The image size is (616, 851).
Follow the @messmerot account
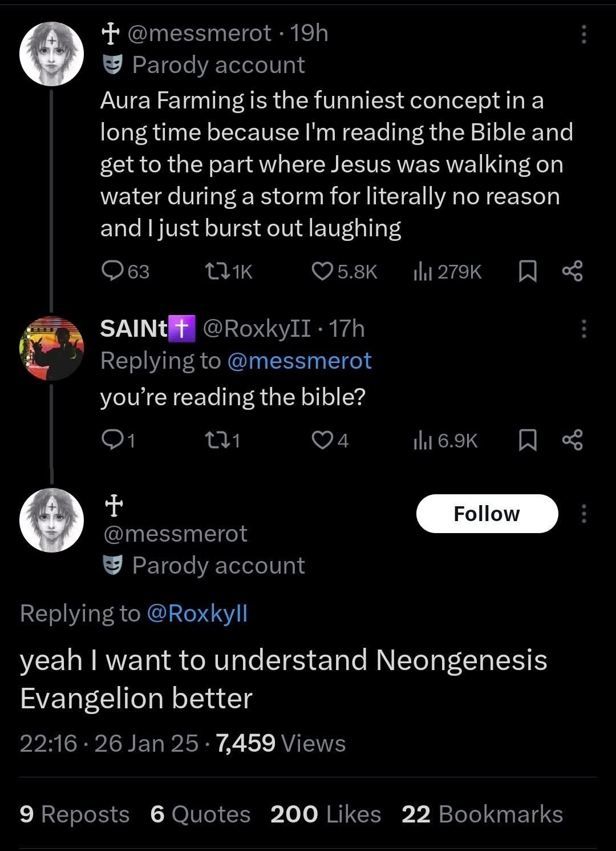tap(487, 514)
